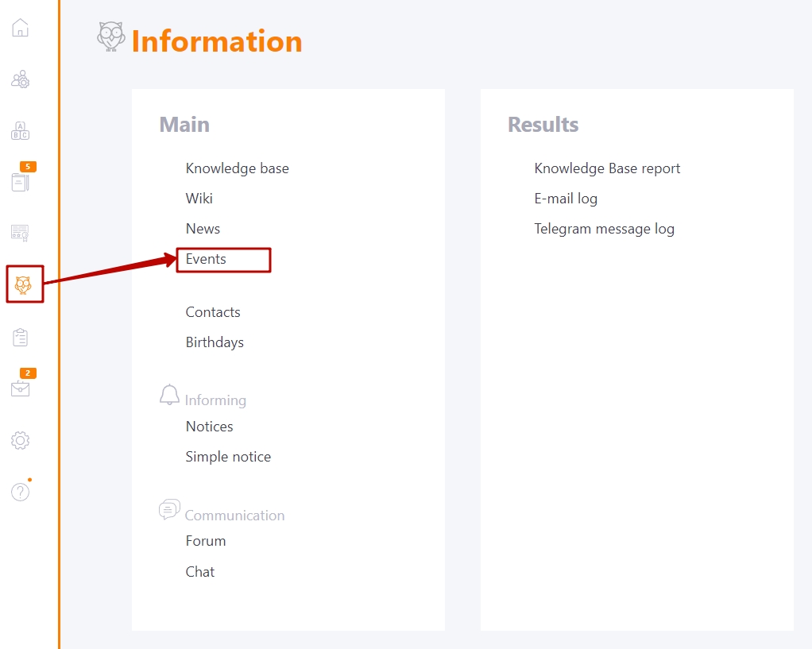This screenshot has height=649, width=812.
Task: Select the owl Information sidebar icon
Action: tap(23, 285)
